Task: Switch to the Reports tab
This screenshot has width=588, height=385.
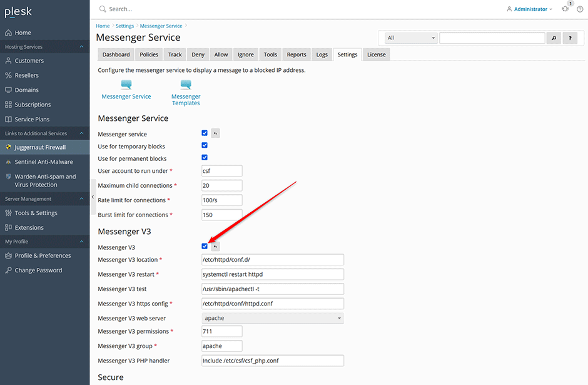Action: point(297,54)
